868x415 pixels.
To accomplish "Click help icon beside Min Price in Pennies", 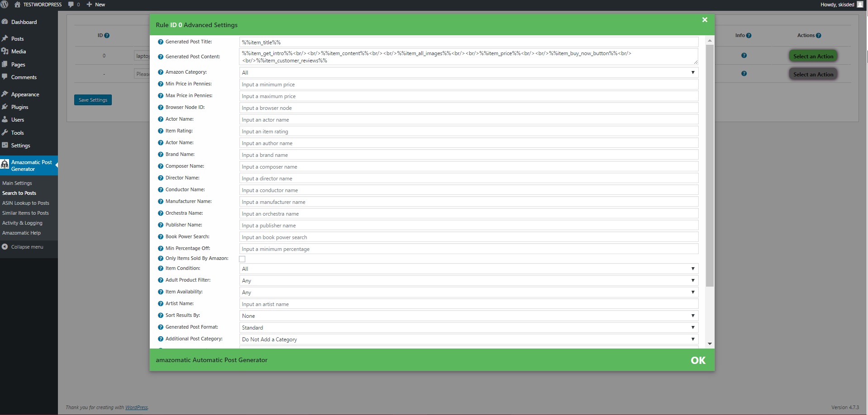I will [160, 84].
